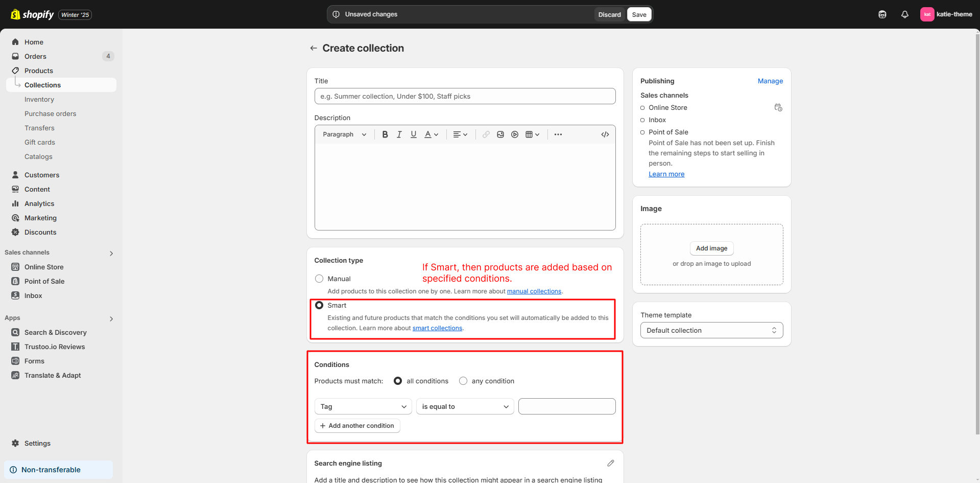Image resolution: width=980 pixels, height=483 pixels.
Task: Go back using the arrow beside Create collection
Action: tap(314, 48)
